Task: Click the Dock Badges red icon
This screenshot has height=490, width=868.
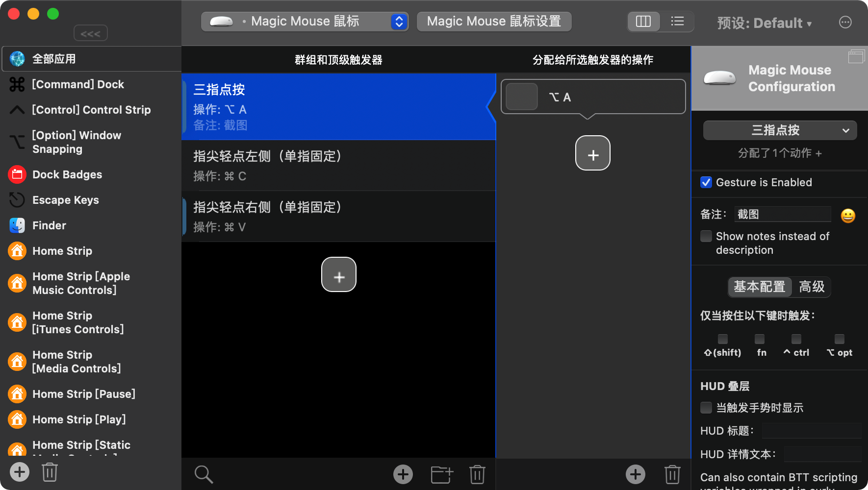Action: (17, 174)
